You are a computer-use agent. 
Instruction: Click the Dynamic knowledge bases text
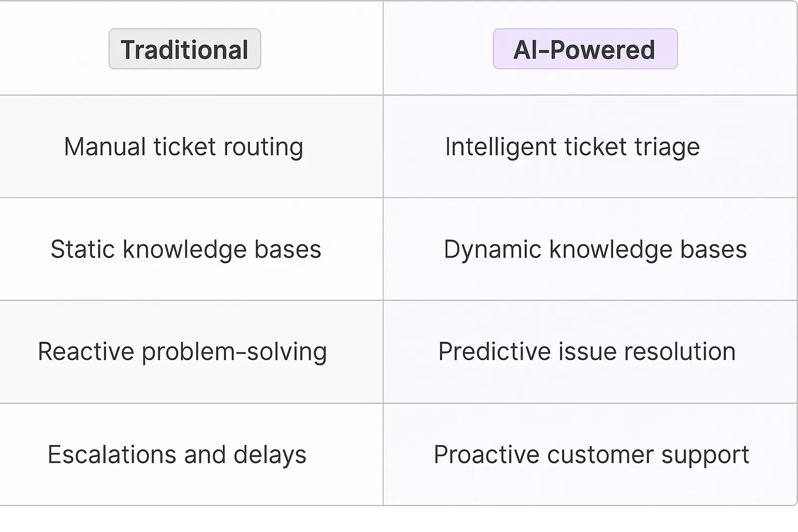(595, 249)
